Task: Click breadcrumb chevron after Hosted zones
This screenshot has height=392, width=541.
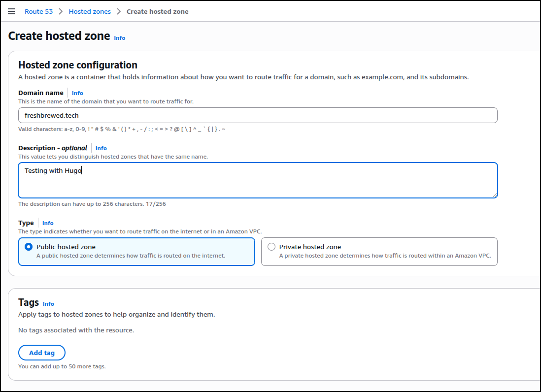Action: [x=119, y=11]
